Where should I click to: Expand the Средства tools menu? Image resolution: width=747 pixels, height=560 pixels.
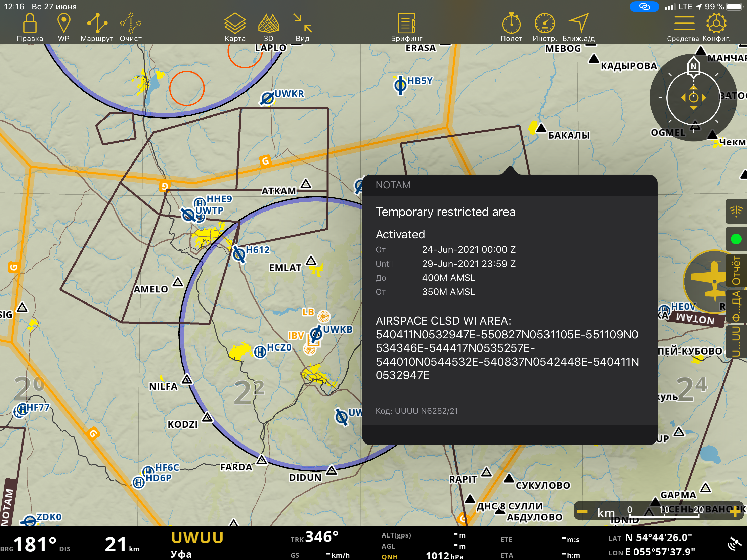[684, 24]
